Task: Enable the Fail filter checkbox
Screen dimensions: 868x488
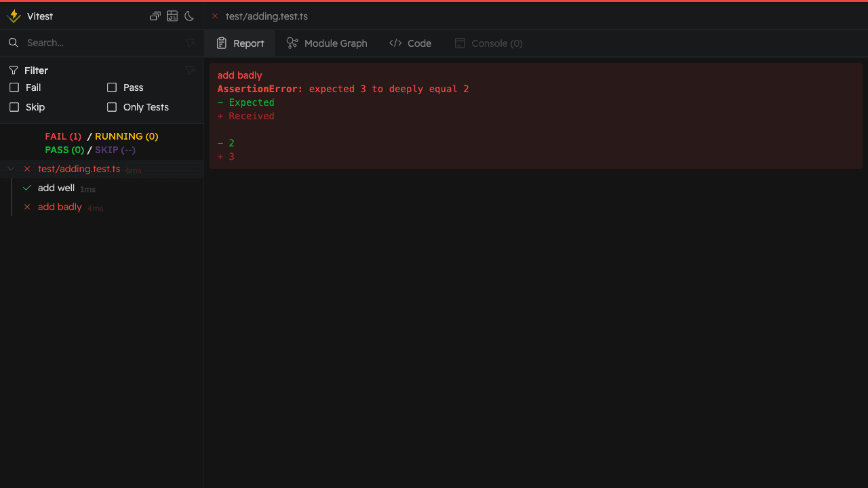Action: pyautogui.click(x=14, y=87)
